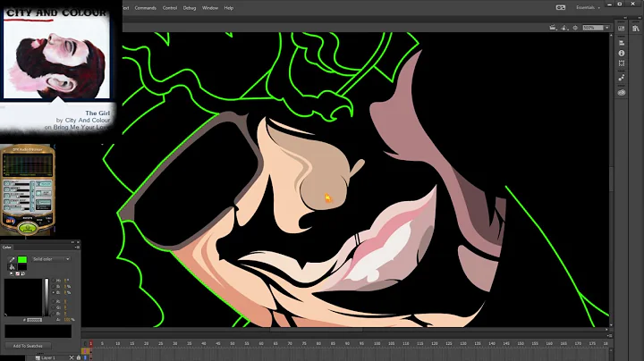Toggle the third DFX effect button

coord(7,196)
